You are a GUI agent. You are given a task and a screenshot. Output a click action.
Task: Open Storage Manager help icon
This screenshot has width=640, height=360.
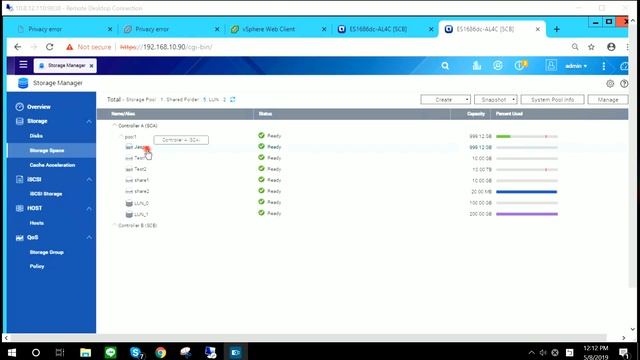(624, 84)
